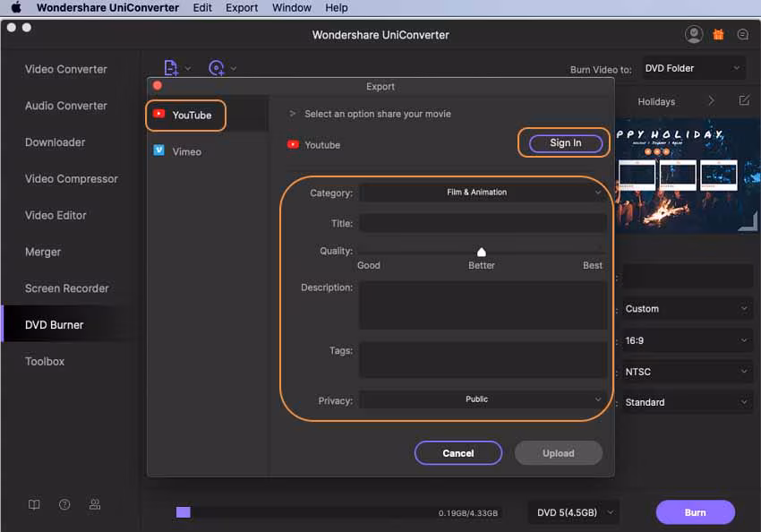
Task: Click the DVD label input field
Action: click(x=688, y=277)
